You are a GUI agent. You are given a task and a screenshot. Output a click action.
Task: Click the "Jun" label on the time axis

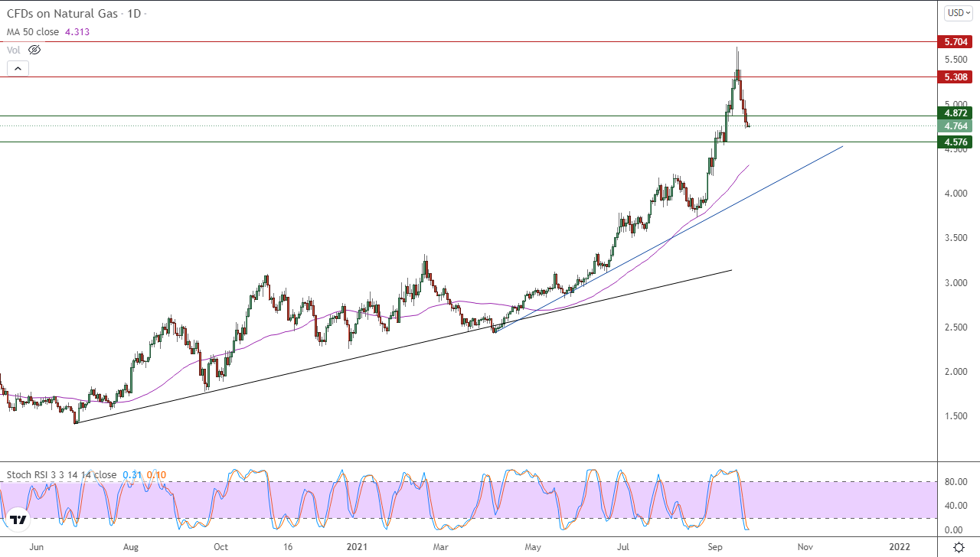click(36, 547)
